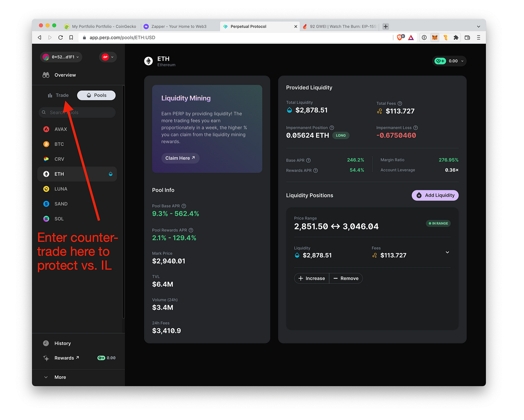Viewport: 524px width, 420px height.
Task: Open the wallet address 0x52...d1F1 dropdown
Action: click(61, 57)
